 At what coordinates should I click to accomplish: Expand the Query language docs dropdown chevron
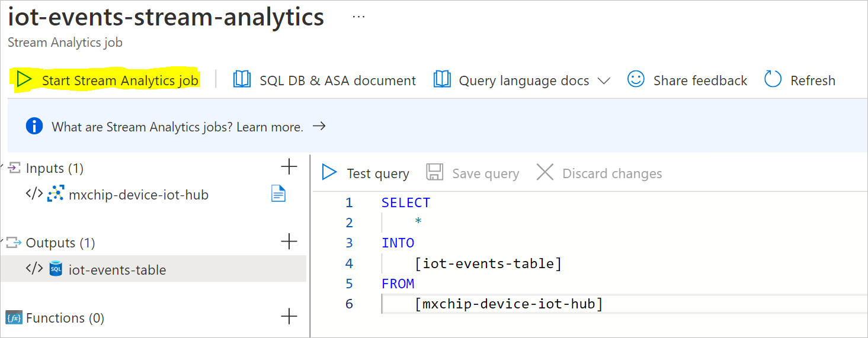pos(604,81)
